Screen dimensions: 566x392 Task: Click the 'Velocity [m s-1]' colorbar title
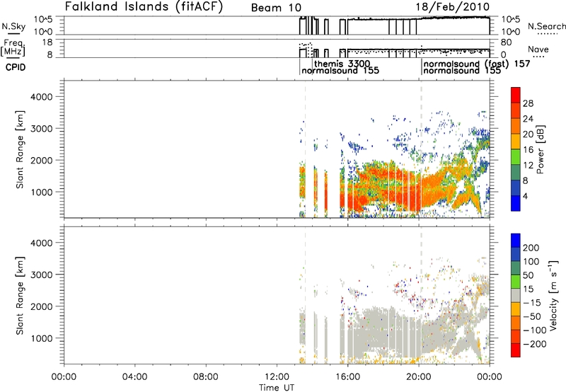pos(553,295)
